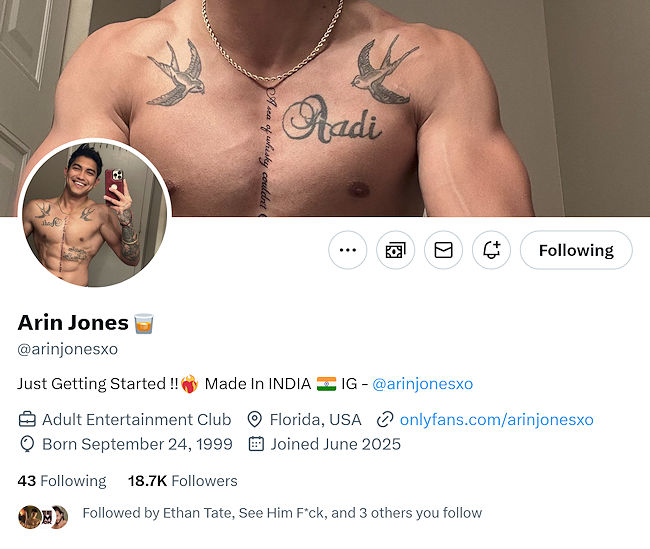650x549 pixels.
Task: Turn on notifications with the bell icon
Action: click(x=491, y=250)
